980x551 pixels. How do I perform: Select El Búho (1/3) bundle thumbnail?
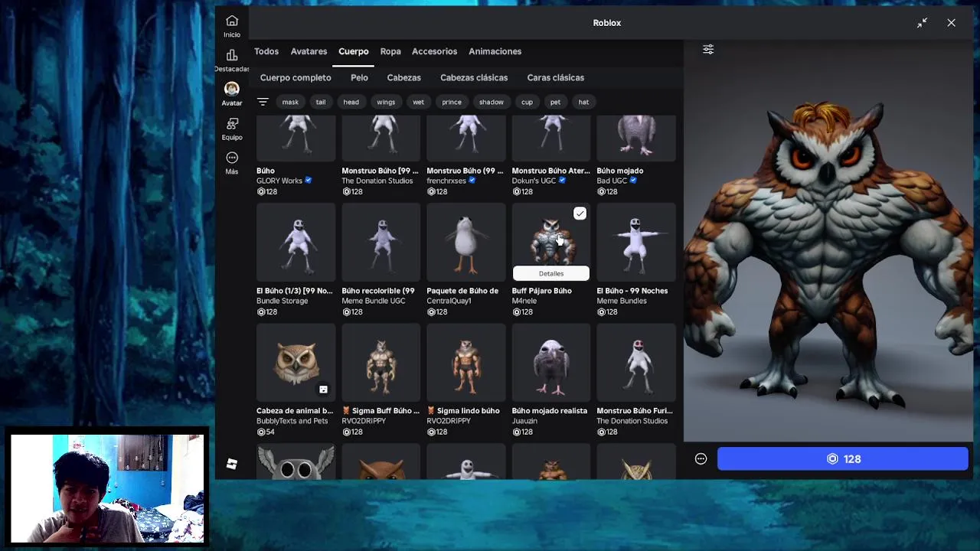[296, 243]
